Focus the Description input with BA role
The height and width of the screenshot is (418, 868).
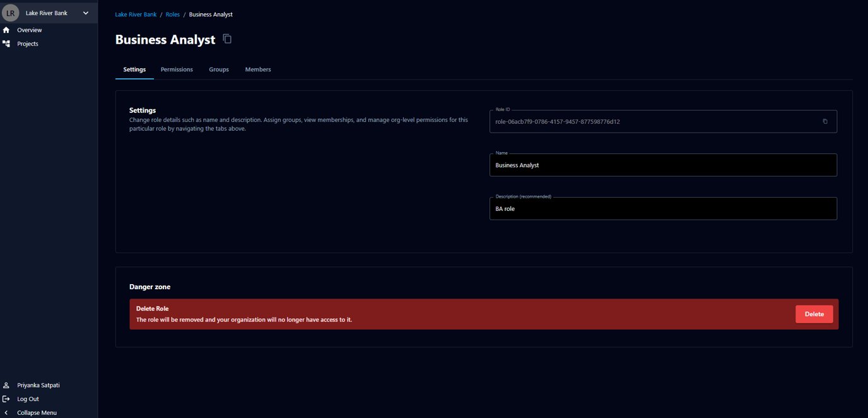tap(663, 208)
